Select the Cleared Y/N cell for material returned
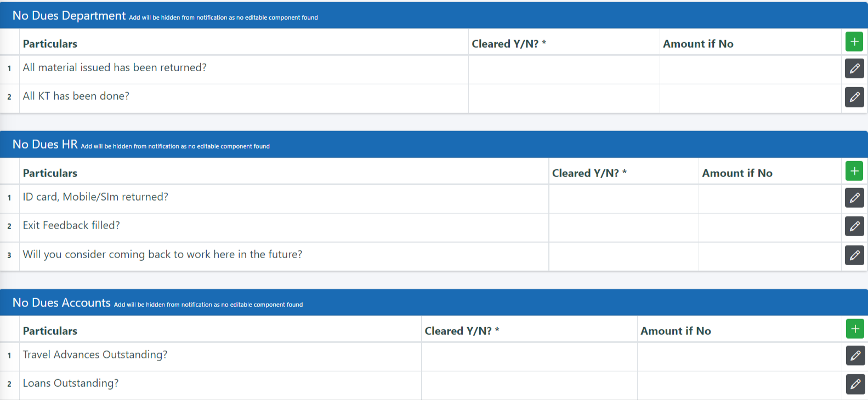 tap(564, 70)
